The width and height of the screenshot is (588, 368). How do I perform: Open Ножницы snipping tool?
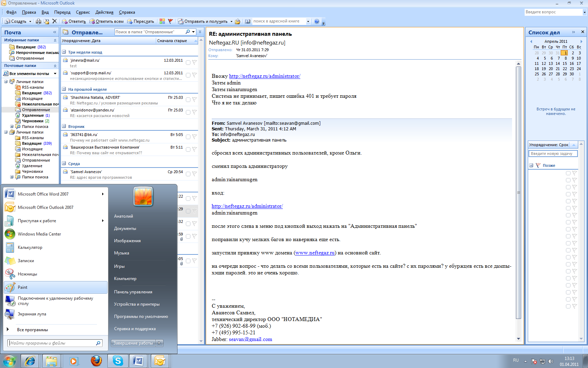[x=56, y=274]
